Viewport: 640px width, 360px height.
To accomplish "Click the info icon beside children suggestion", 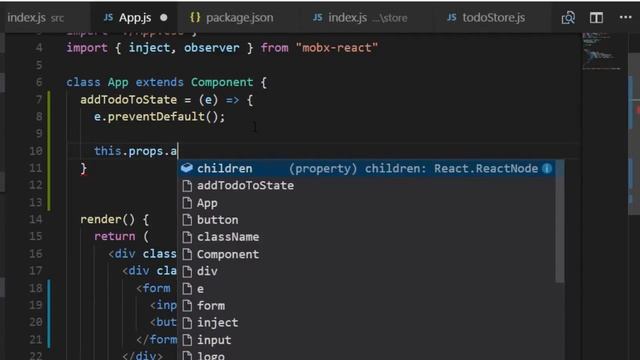I will click(x=547, y=168).
